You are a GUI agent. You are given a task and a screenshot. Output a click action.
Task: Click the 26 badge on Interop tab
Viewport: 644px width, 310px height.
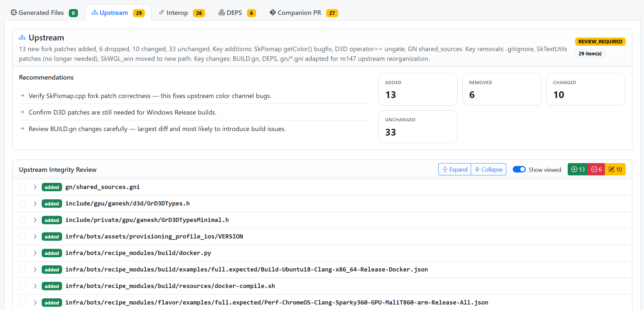click(x=199, y=13)
